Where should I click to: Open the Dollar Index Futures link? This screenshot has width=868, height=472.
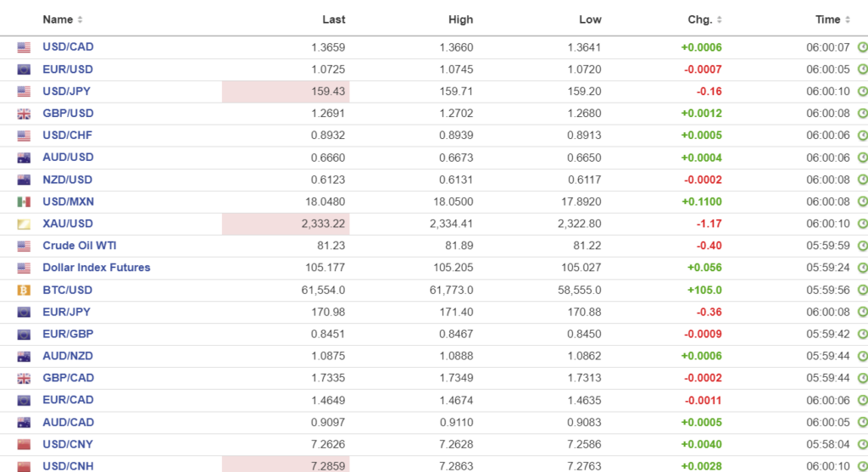(97, 268)
